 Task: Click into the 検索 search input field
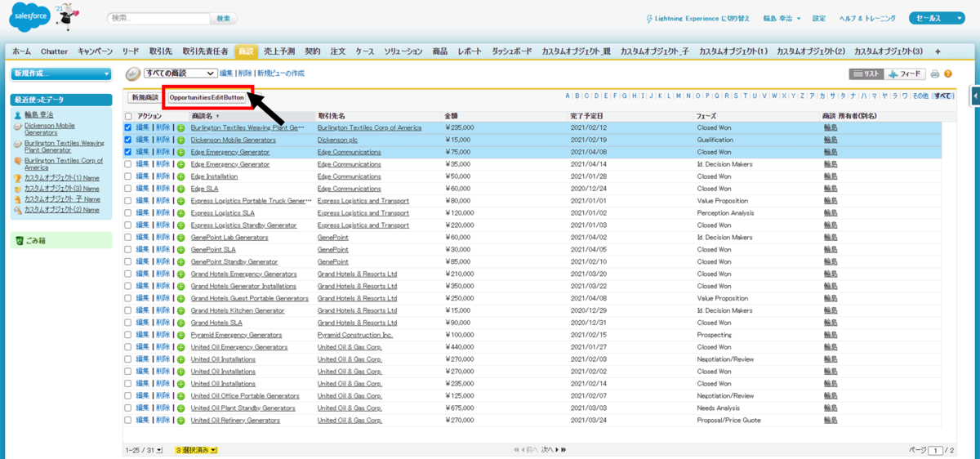click(158, 18)
